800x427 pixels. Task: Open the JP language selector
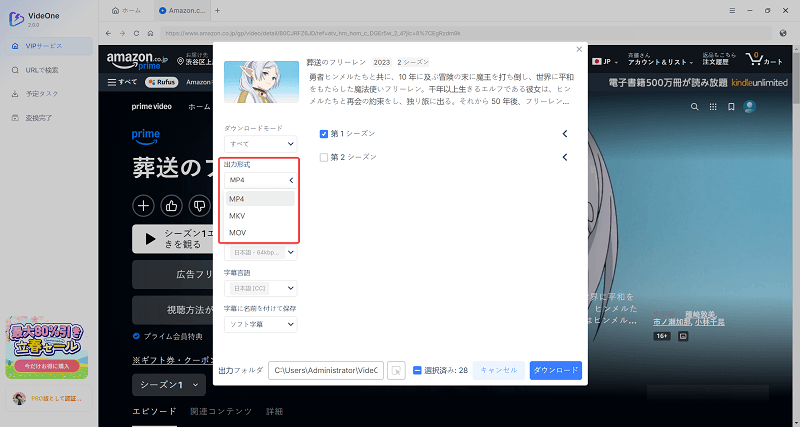[605, 61]
